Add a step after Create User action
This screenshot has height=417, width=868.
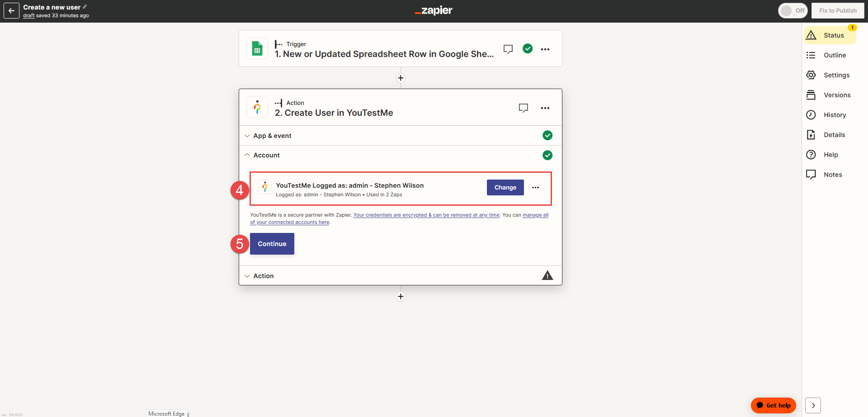pyautogui.click(x=401, y=296)
